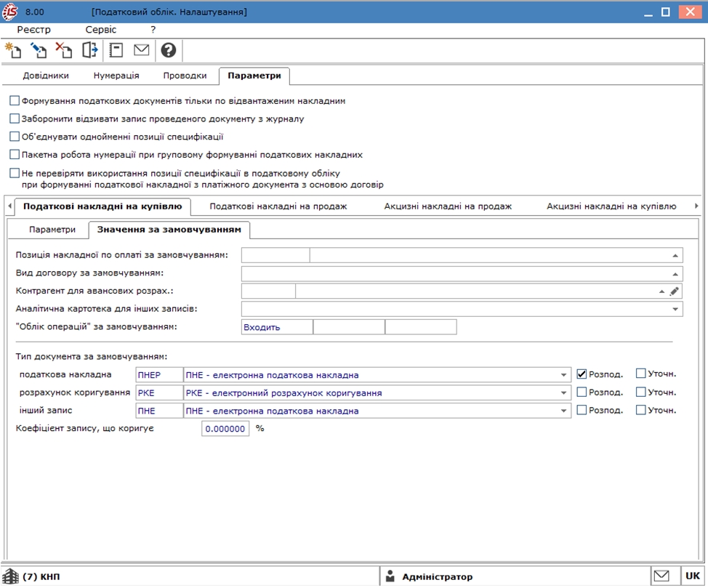The width and height of the screenshot is (708, 588).
Task: Check Уточн. for інший запис row
Action: (640, 410)
